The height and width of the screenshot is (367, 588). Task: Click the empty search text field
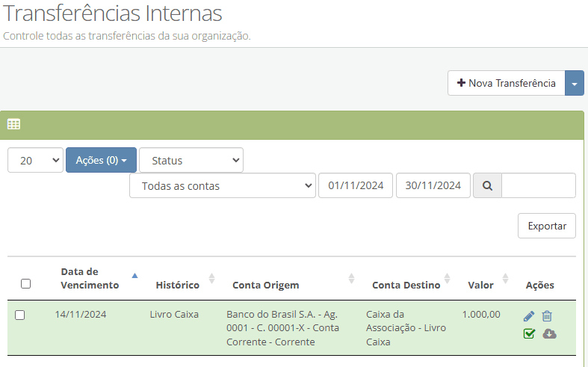coord(539,186)
